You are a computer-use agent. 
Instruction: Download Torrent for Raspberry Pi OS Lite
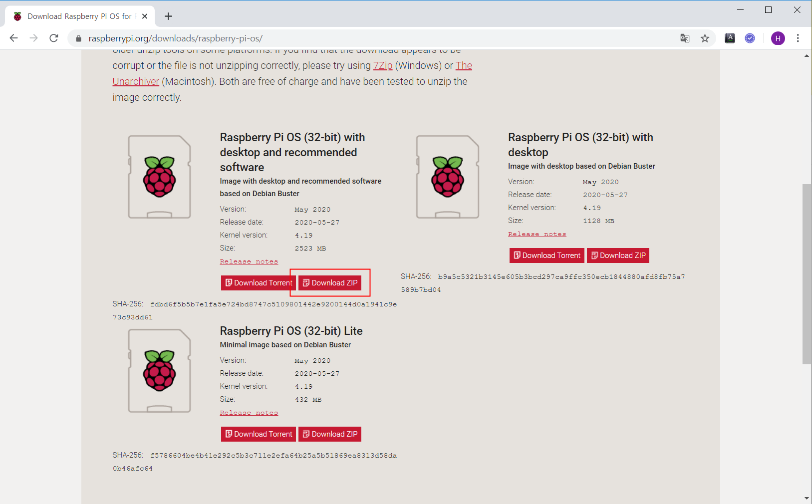point(259,434)
